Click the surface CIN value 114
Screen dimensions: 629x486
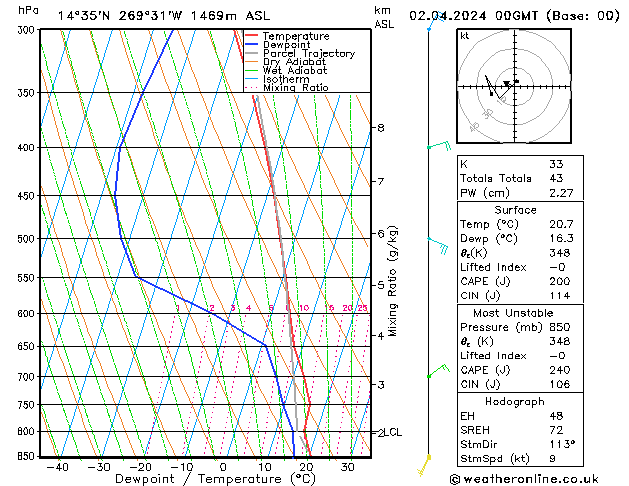pos(560,296)
